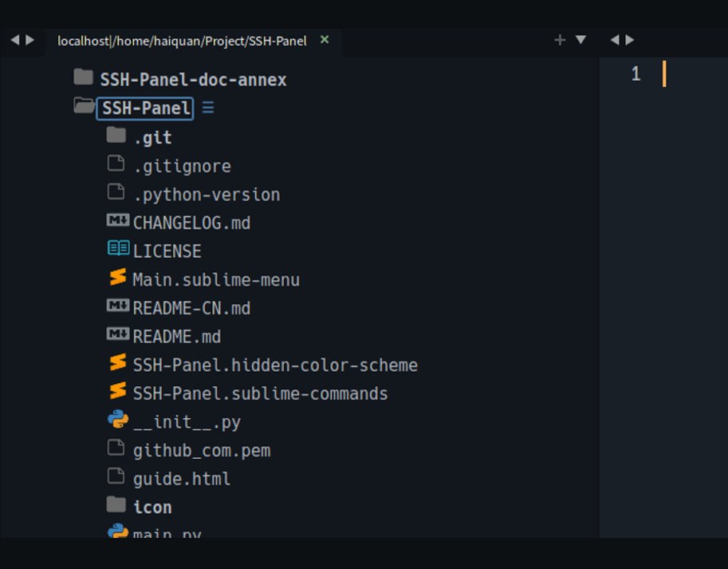
Task: Click the file icon of github_com.pem
Action: click(x=116, y=448)
